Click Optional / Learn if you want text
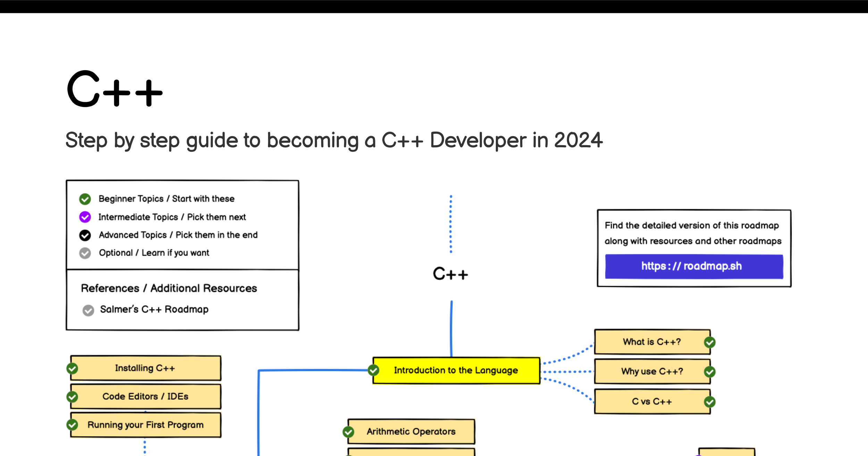Image resolution: width=868 pixels, height=456 pixels. tap(154, 253)
